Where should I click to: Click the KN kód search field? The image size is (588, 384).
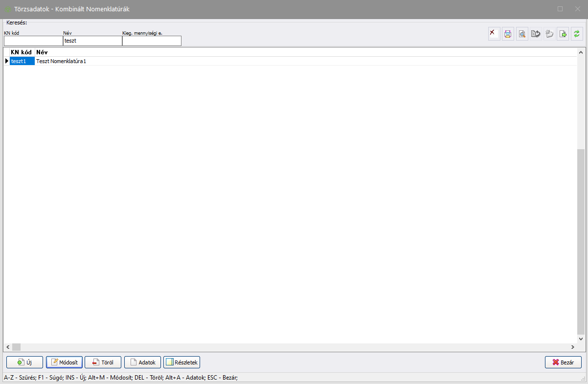click(x=33, y=41)
